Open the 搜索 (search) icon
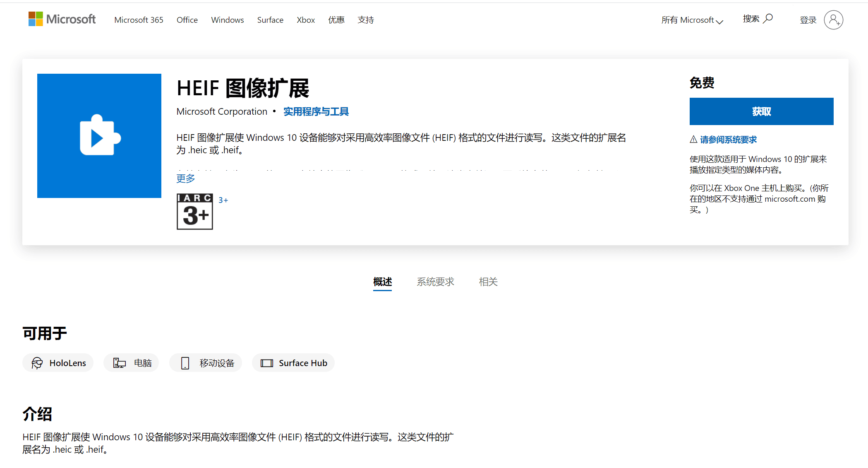 (768, 18)
